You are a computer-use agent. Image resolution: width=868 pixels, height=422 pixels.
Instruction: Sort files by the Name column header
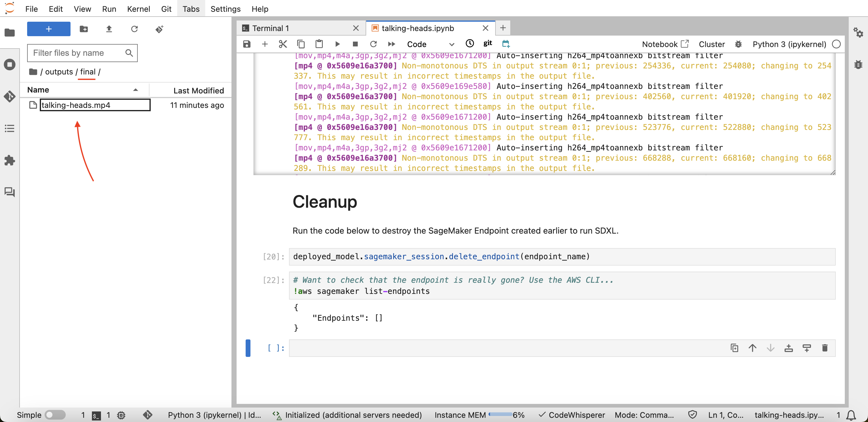[x=38, y=90]
